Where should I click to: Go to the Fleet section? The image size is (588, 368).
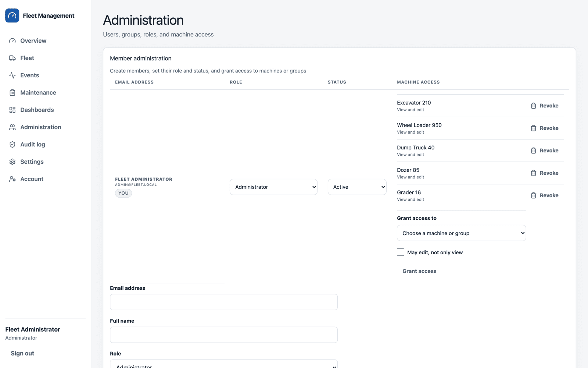(x=46, y=58)
